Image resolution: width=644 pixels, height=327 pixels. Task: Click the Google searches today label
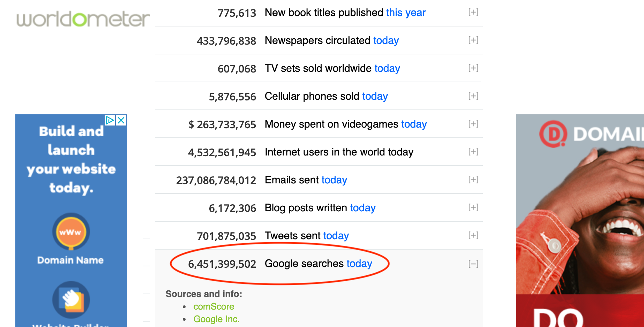click(319, 264)
